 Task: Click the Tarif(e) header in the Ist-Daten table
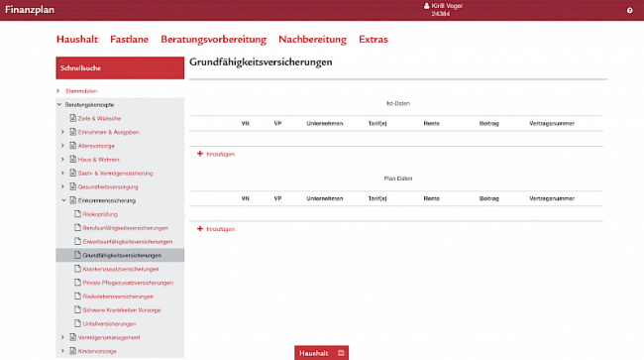click(377, 123)
